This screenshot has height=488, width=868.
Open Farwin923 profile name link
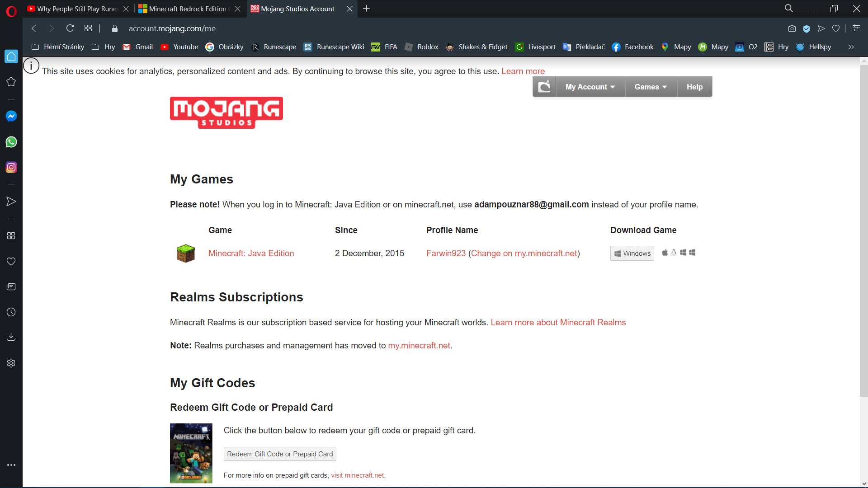point(446,253)
